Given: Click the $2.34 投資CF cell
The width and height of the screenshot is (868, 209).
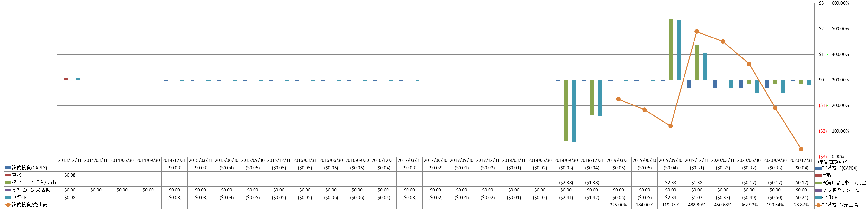Looking at the screenshot, I should tap(671, 197).
